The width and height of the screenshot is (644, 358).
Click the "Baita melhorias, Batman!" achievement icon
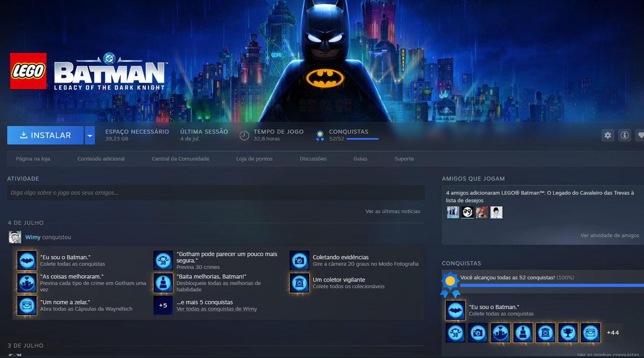[163, 282]
